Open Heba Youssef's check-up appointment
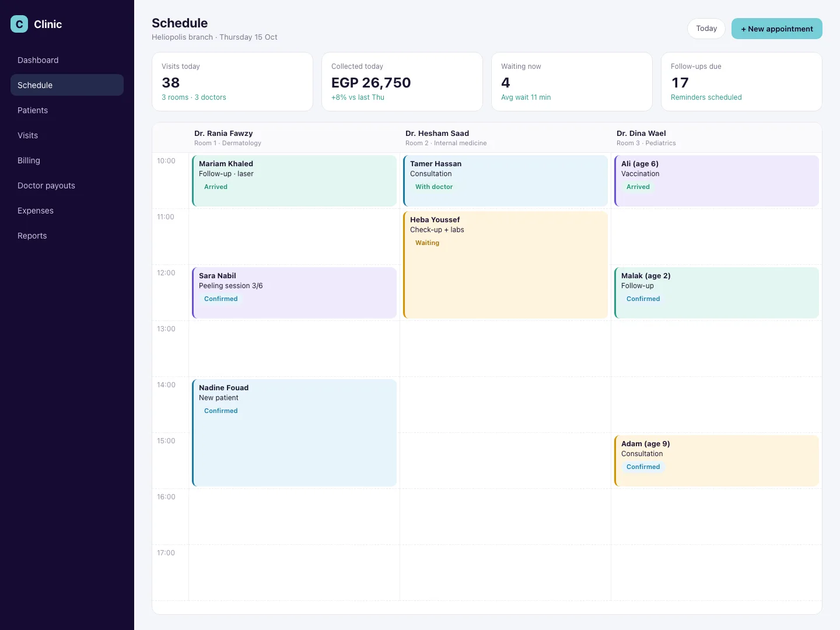This screenshot has width=840, height=630. (x=505, y=265)
